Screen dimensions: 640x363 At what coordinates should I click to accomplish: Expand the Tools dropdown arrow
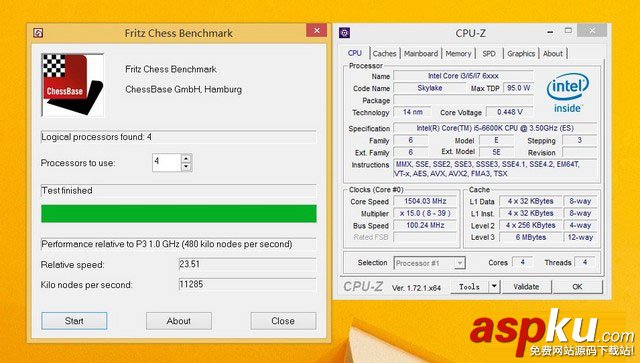(x=494, y=287)
